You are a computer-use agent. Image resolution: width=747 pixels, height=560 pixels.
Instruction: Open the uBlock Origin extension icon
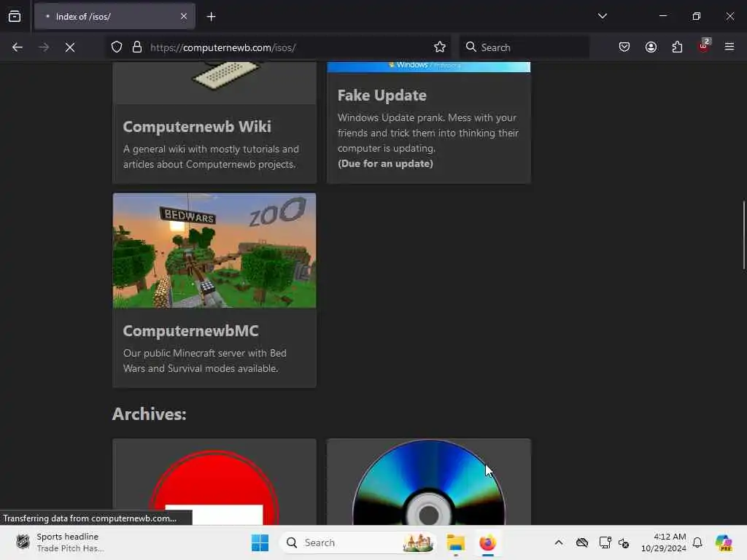point(704,46)
